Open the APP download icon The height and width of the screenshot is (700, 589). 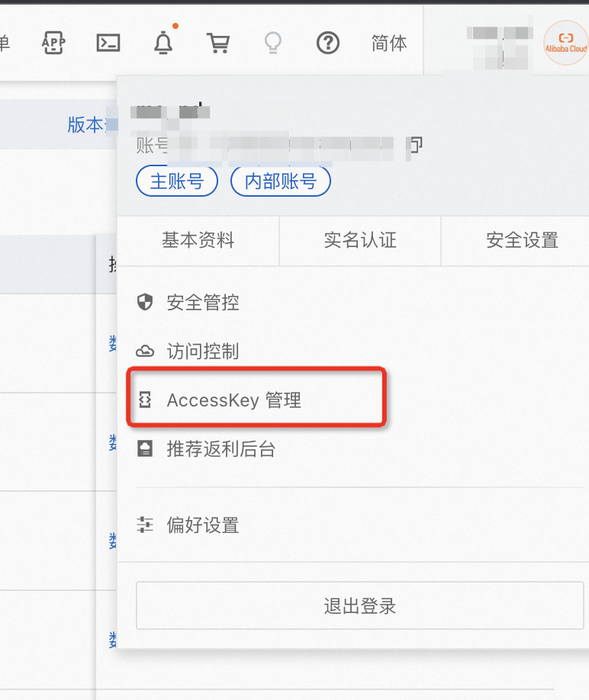(53, 43)
